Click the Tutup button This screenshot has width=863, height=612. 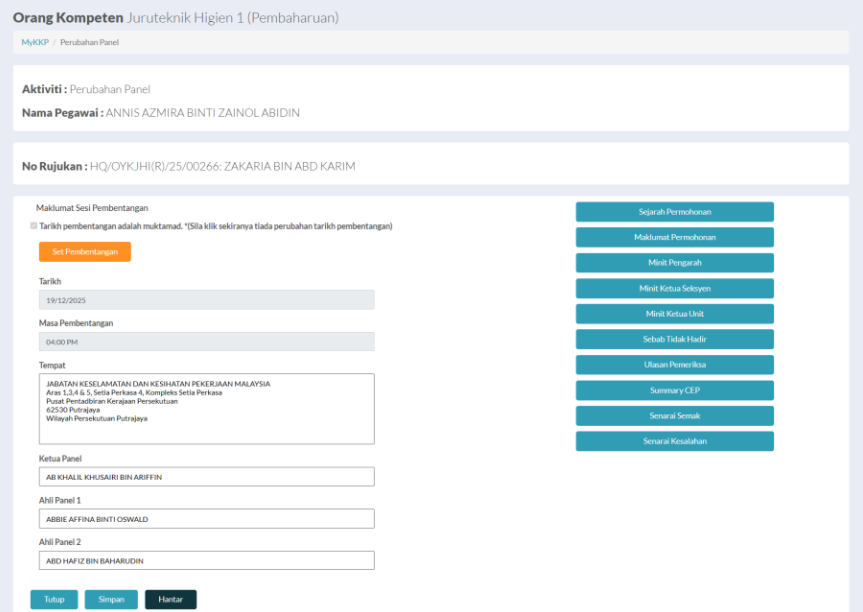54,599
